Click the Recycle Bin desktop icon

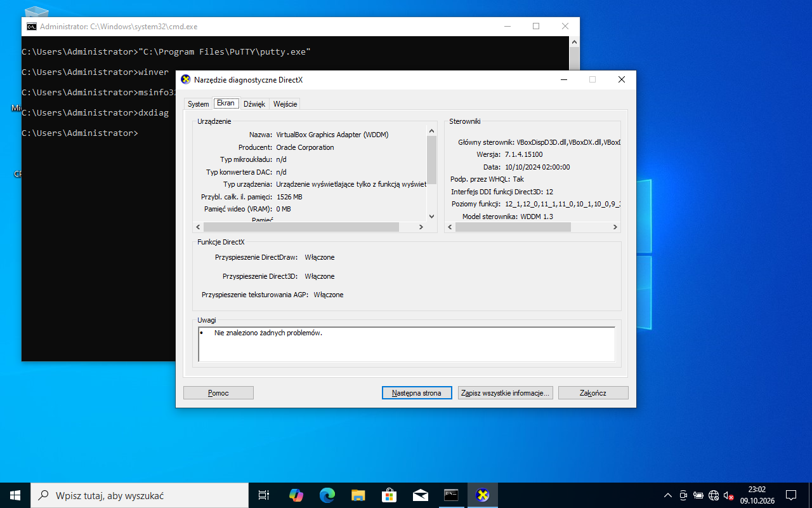pos(36,13)
